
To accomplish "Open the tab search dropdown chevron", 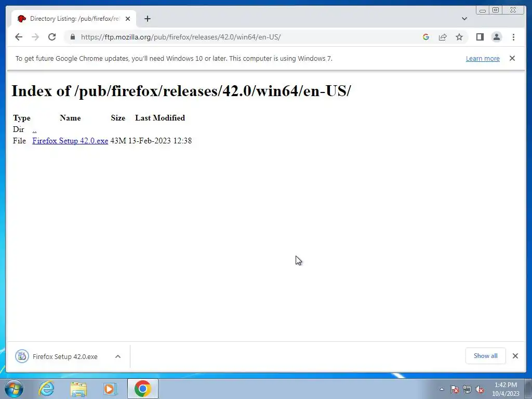I will [464, 19].
